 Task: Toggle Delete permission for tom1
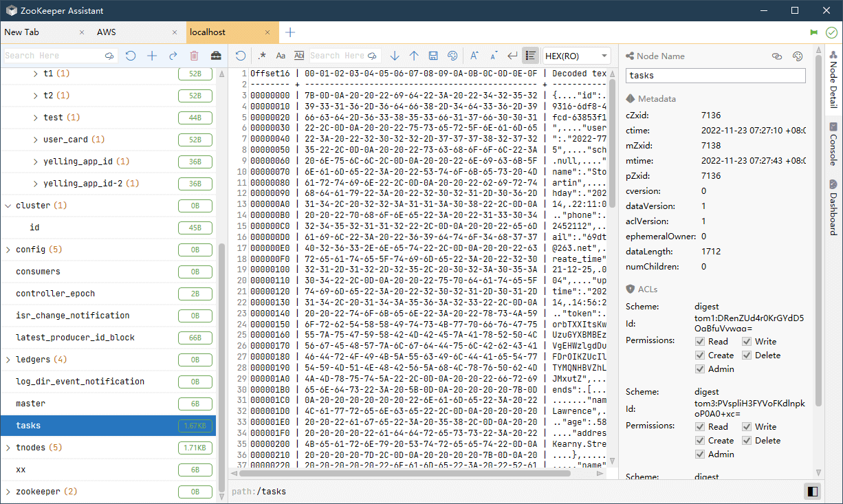pyautogui.click(x=747, y=355)
